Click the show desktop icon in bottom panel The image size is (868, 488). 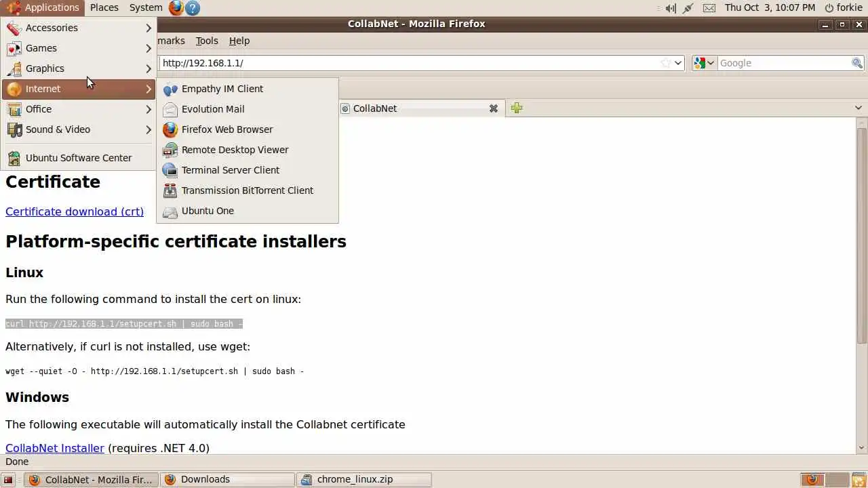click(x=9, y=480)
